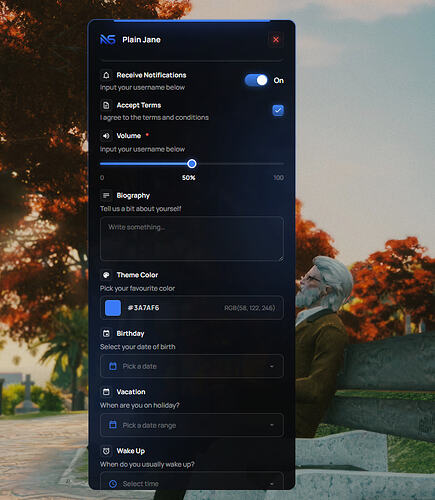Click the NS logo icon
Viewport: 435px width, 500px height.
[x=108, y=40]
